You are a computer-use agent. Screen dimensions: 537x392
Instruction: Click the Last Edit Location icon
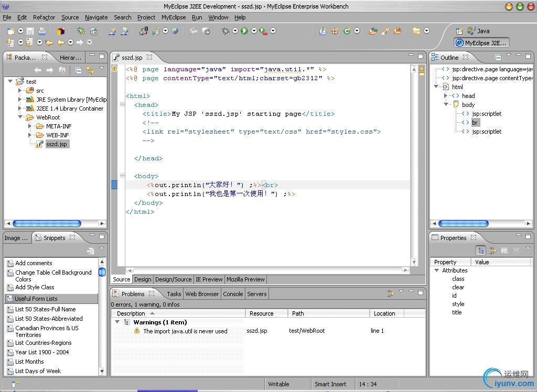[x=49, y=42]
